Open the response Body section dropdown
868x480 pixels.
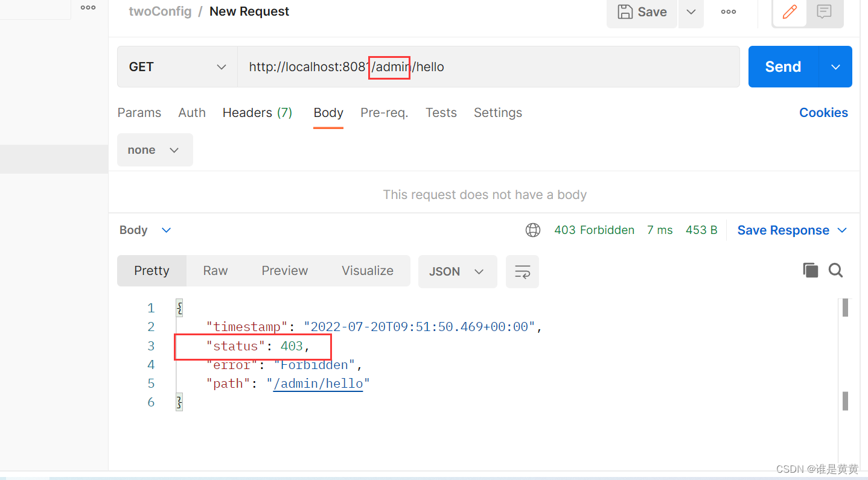145,230
